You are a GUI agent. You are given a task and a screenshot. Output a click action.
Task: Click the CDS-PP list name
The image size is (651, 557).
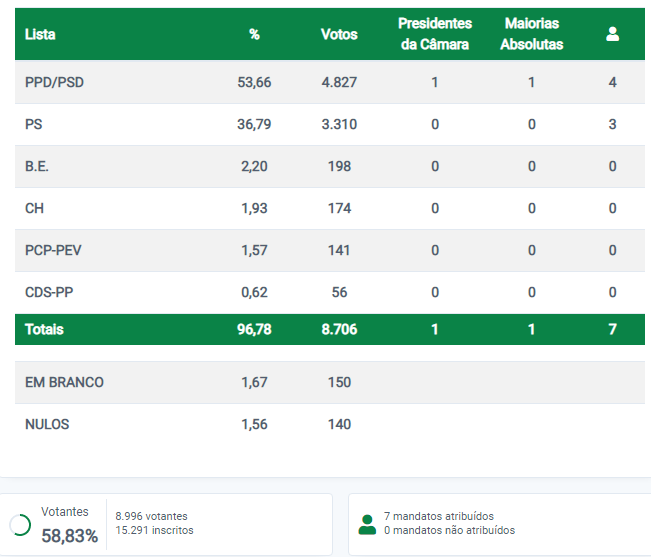[x=49, y=292]
